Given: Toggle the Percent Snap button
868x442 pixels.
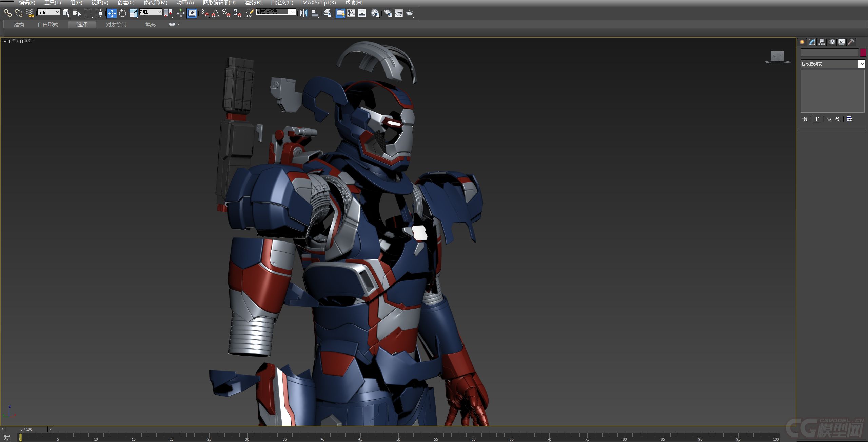Looking at the screenshot, I should click(226, 13).
